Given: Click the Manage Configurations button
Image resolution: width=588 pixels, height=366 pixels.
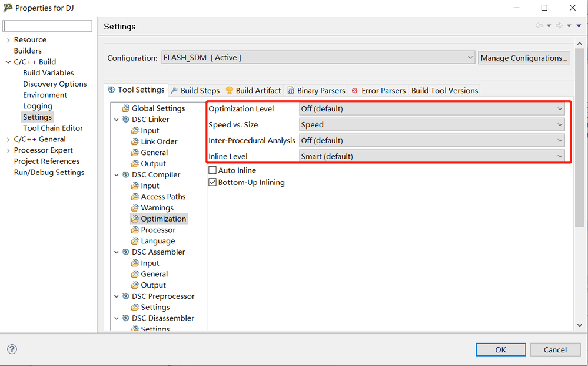Looking at the screenshot, I should (x=524, y=58).
